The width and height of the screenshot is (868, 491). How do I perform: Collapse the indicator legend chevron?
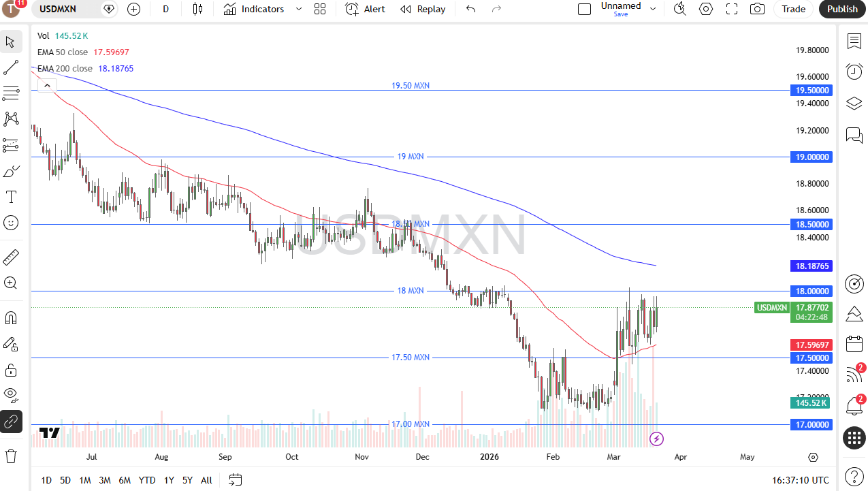pyautogui.click(x=46, y=85)
